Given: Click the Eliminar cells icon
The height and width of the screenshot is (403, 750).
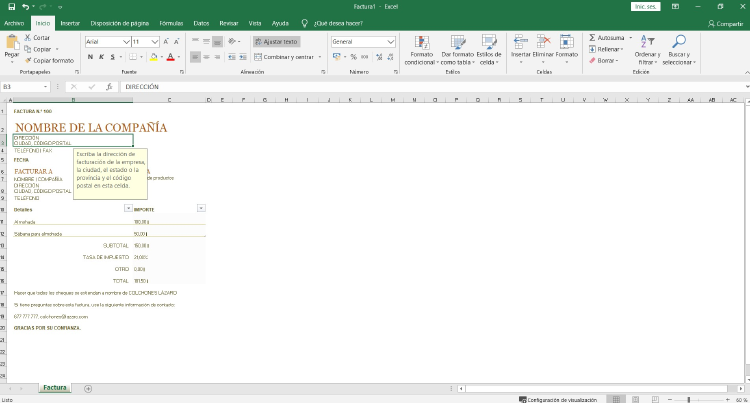Looking at the screenshot, I should pyautogui.click(x=543, y=43).
